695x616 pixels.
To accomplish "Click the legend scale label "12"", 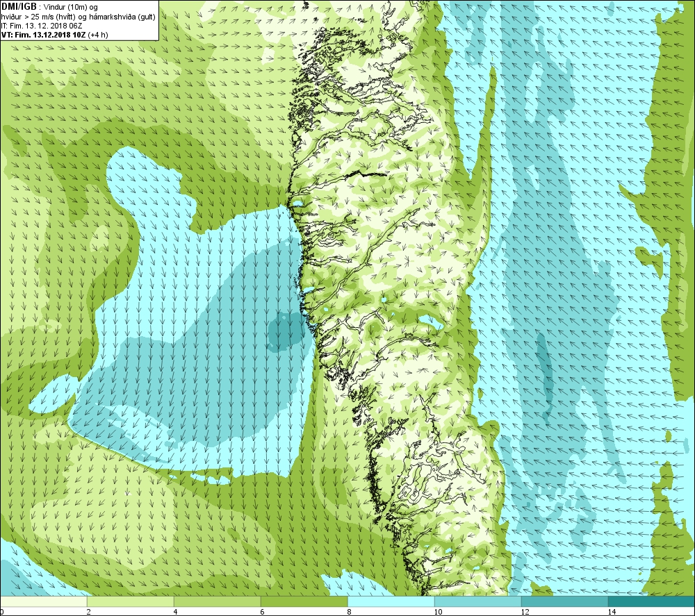I will tap(525, 612).
